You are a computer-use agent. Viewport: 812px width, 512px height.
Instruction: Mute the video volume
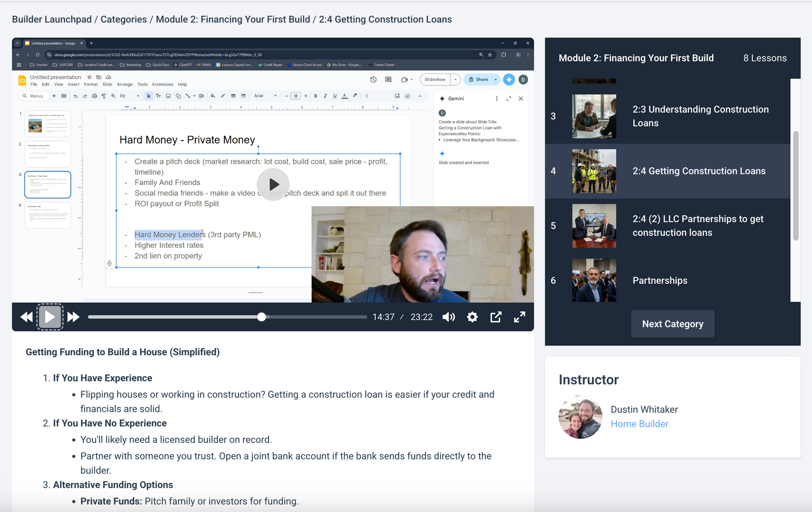(449, 317)
